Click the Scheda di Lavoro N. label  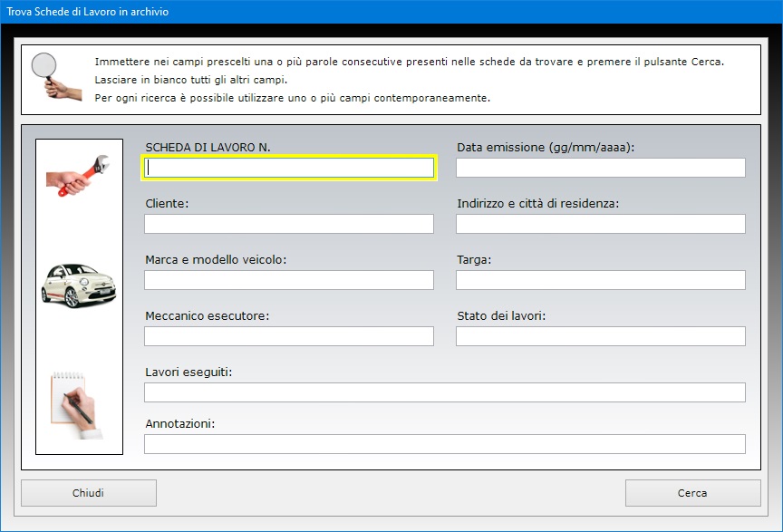point(208,148)
